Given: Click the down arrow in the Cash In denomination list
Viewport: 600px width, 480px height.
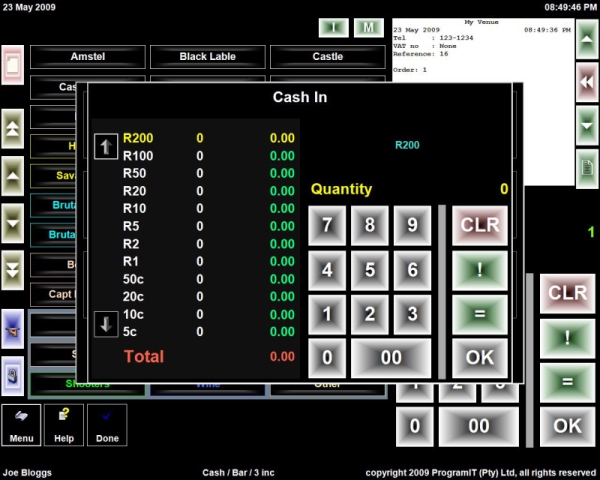Looking at the screenshot, I should coord(106,324).
